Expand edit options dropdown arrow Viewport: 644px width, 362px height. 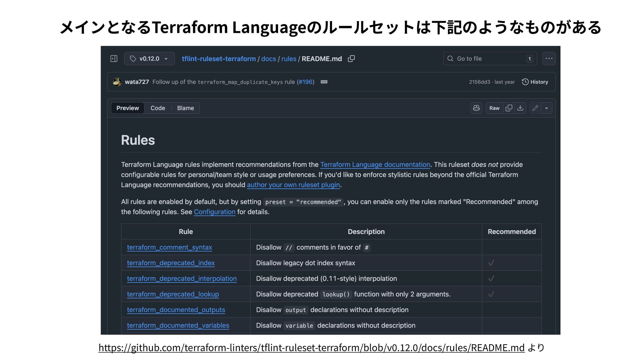(x=546, y=108)
